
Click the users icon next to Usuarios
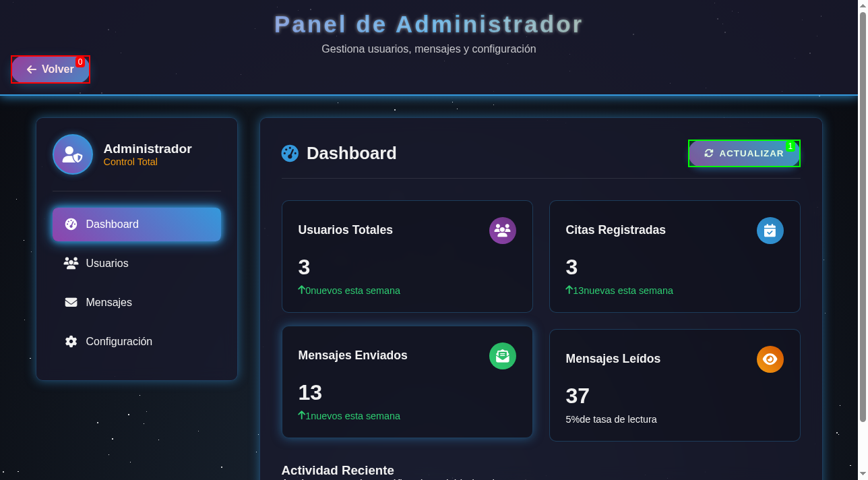tap(71, 263)
